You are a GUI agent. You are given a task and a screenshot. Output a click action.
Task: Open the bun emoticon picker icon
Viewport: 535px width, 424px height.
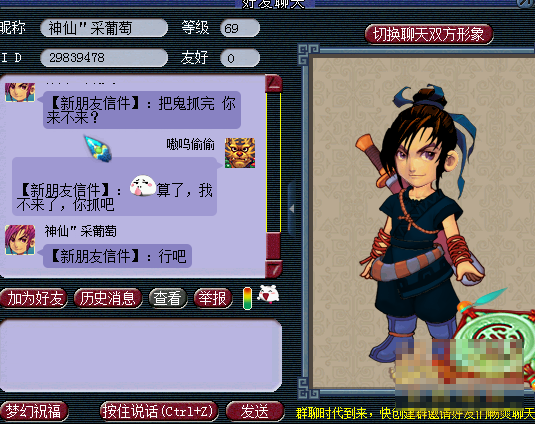tap(268, 294)
